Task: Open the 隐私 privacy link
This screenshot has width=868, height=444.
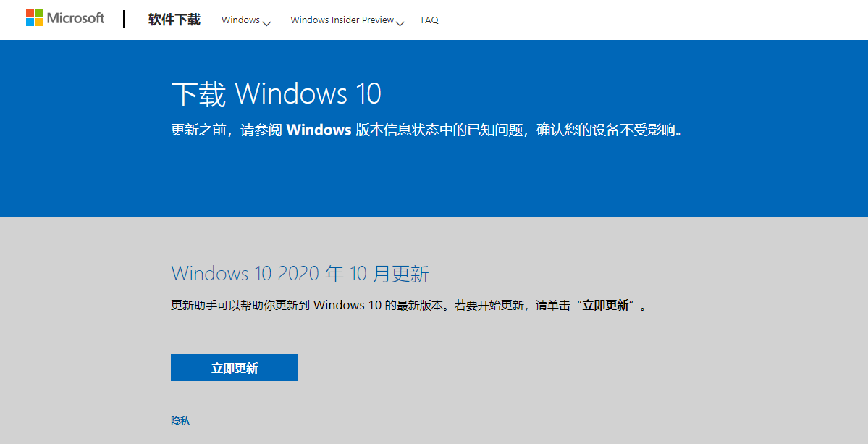Action: pos(179,421)
